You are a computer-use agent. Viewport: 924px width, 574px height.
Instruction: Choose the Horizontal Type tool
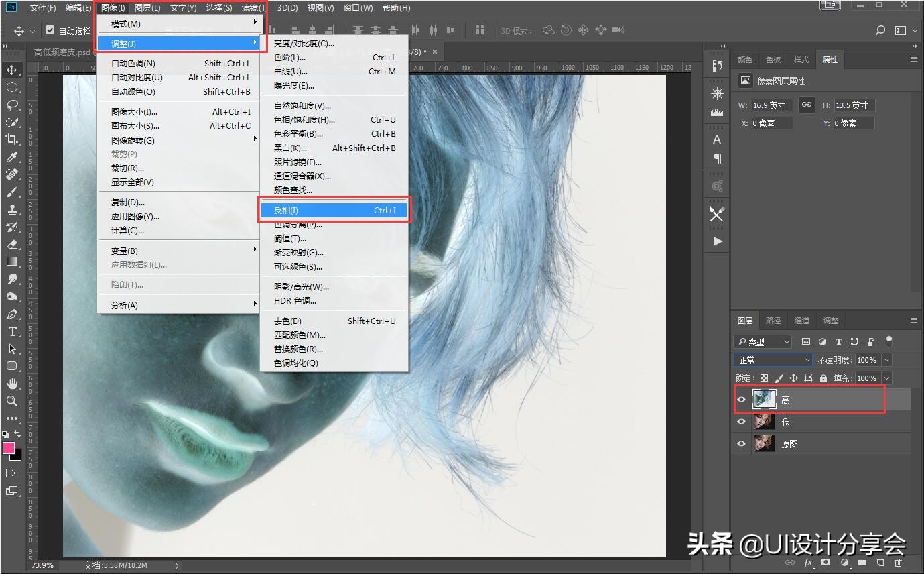click(x=12, y=331)
